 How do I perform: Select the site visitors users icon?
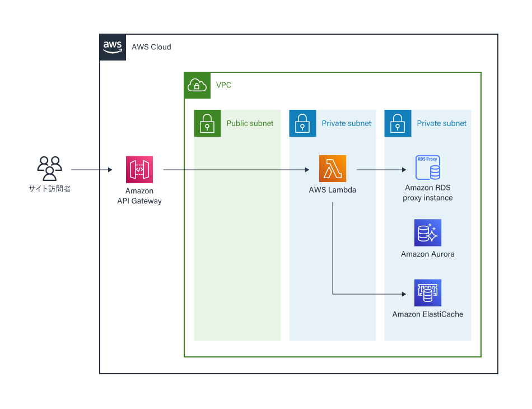click(x=49, y=168)
